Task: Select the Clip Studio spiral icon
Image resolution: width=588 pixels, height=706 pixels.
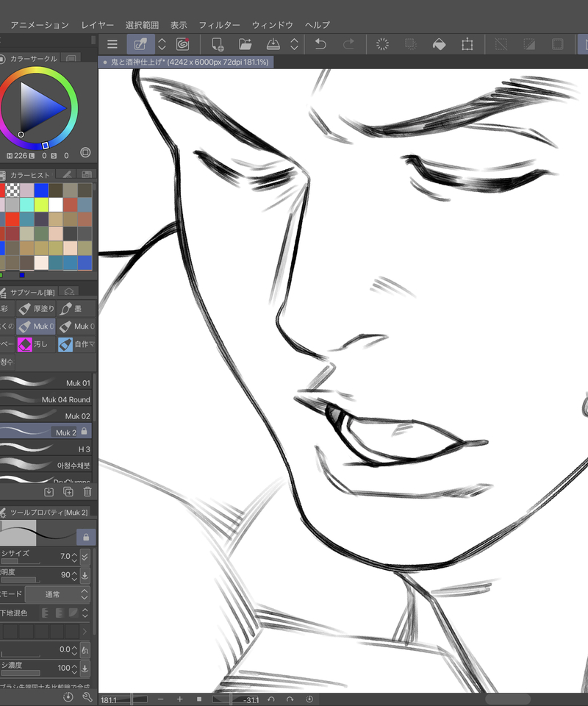Action: pos(183,44)
